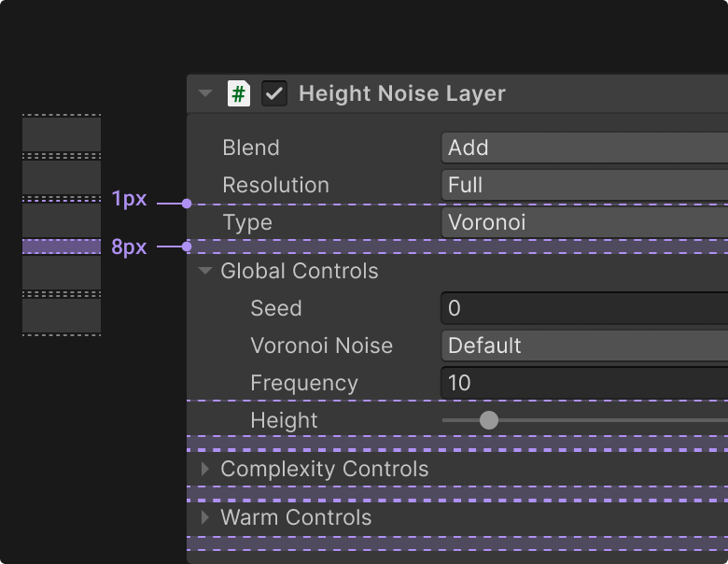Collapse the Global Controls foldout arrow

205,271
